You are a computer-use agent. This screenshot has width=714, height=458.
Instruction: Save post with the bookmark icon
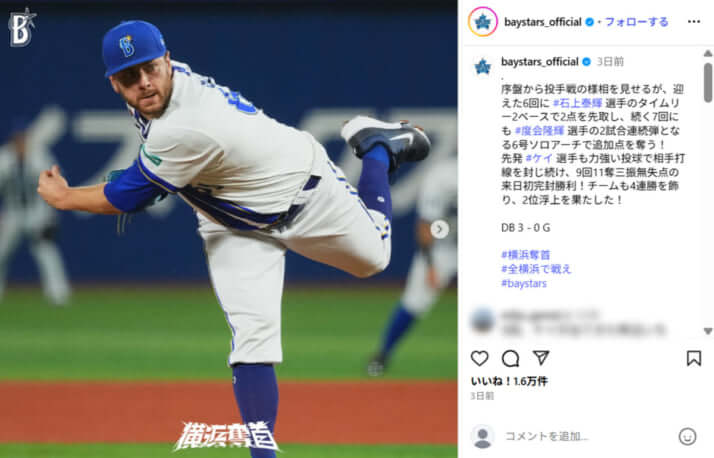pyautogui.click(x=694, y=358)
